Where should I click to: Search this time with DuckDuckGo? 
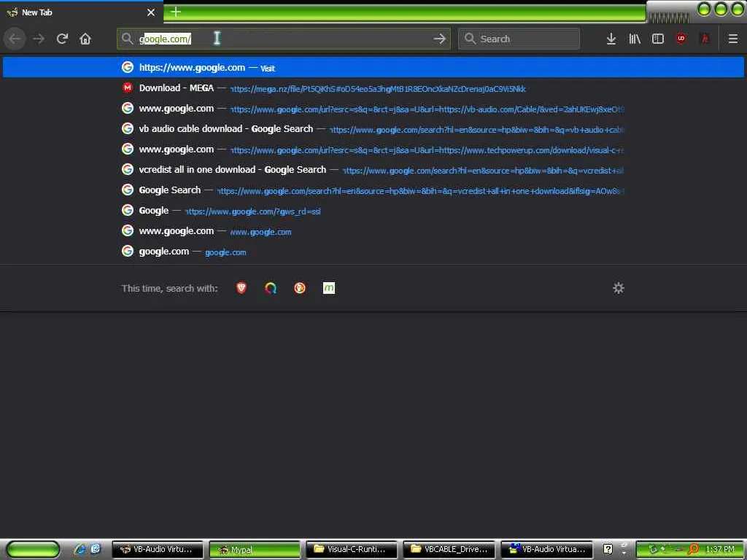[x=300, y=287]
